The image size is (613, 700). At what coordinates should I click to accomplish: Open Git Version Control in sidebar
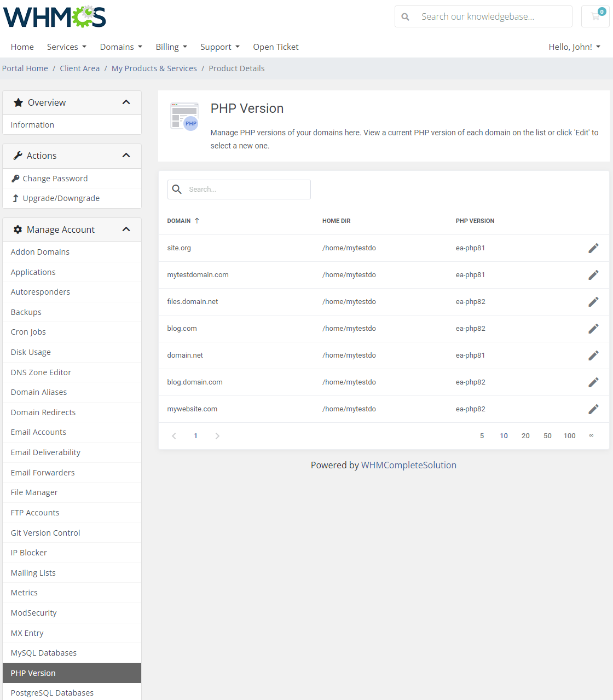coord(72,533)
